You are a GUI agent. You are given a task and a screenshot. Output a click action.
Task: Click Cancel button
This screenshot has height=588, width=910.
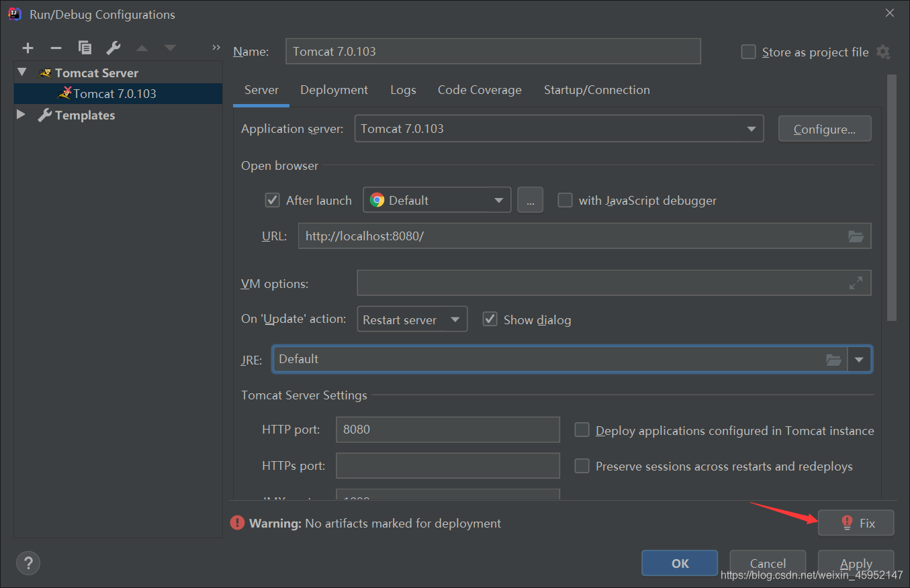(x=768, y=563)
